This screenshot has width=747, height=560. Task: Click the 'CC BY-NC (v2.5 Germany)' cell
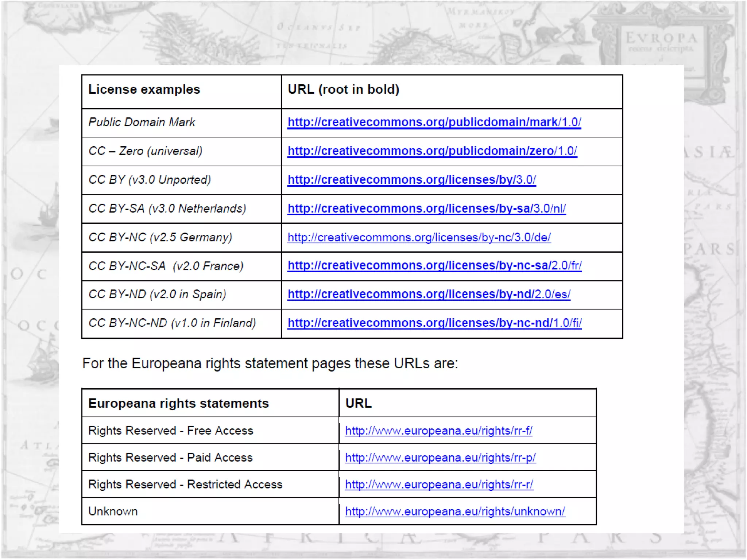[160, 237]
